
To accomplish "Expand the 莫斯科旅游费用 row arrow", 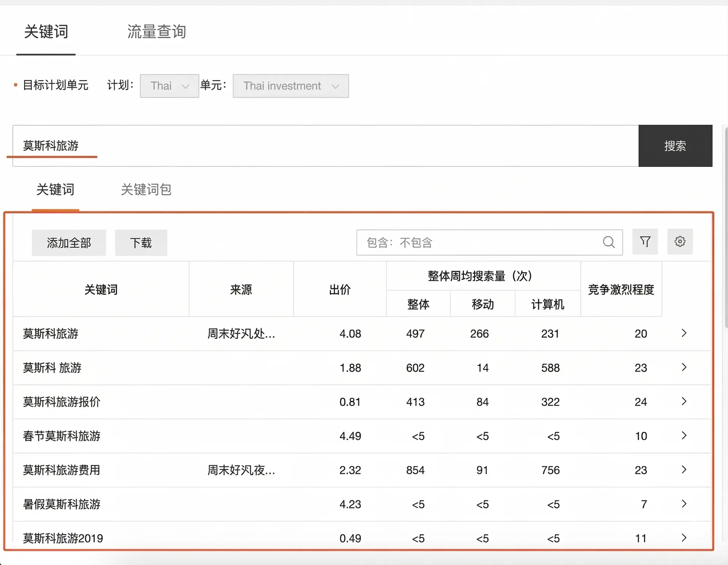I will tap(684, 470).
